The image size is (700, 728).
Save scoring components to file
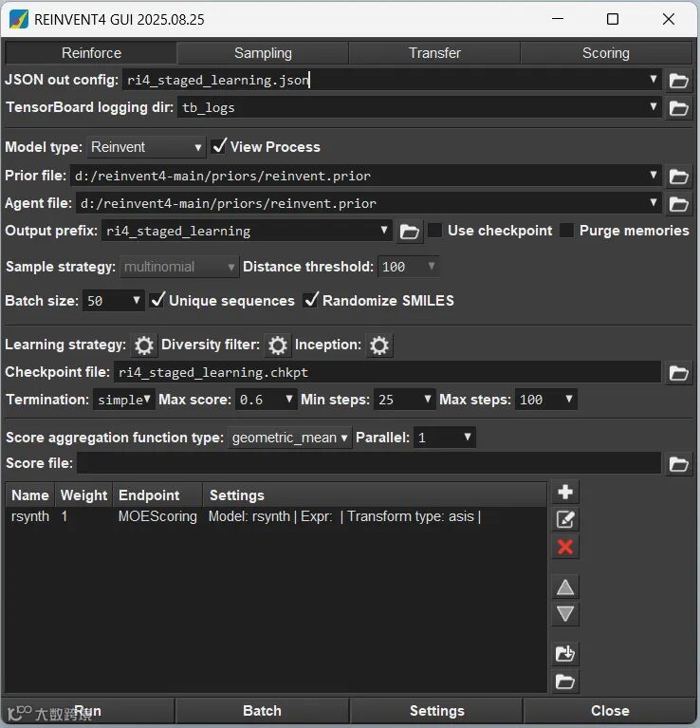[565, 654]
